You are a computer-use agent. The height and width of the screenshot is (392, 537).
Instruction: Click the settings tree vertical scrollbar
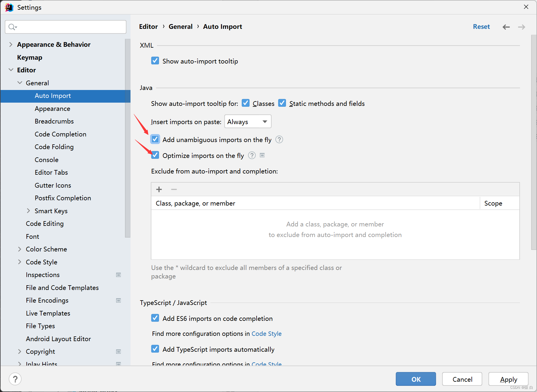pos(128,138)
